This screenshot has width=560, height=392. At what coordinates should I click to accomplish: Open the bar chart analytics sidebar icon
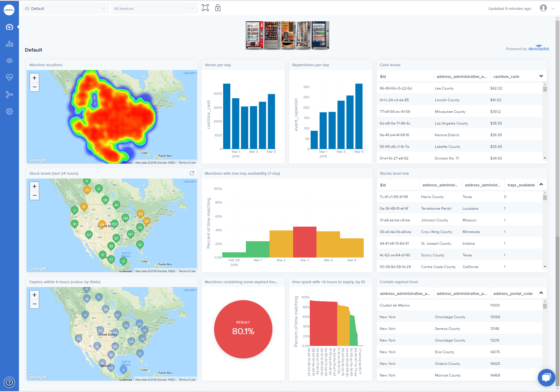[9, 44]
